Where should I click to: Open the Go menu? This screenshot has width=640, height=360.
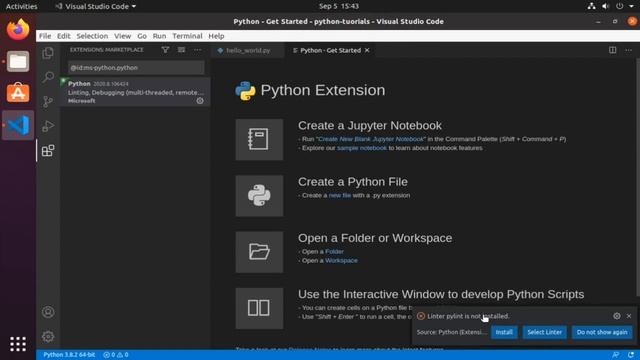142,36
